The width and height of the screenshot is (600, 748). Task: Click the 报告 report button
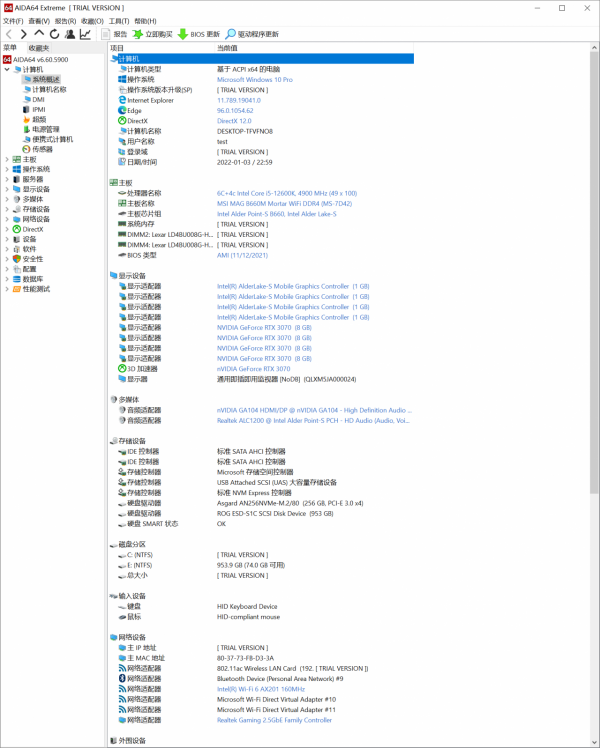(x=114, y=34)
